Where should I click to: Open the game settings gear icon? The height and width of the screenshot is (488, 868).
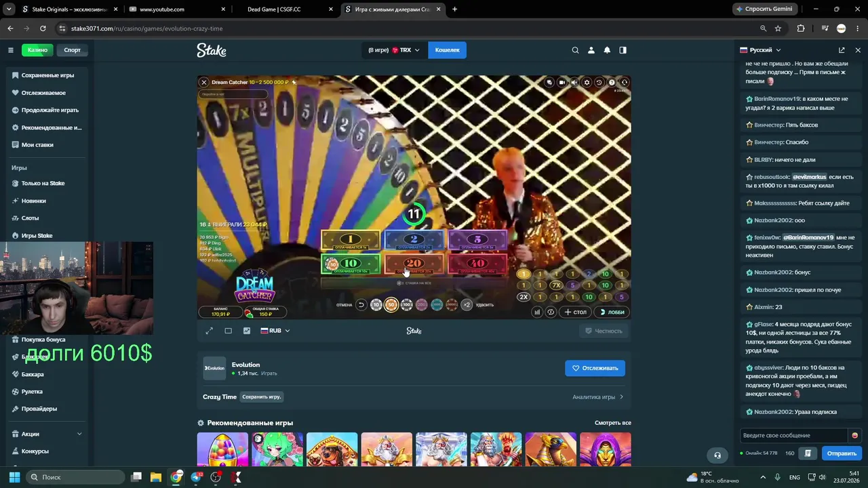coord(587,83)
